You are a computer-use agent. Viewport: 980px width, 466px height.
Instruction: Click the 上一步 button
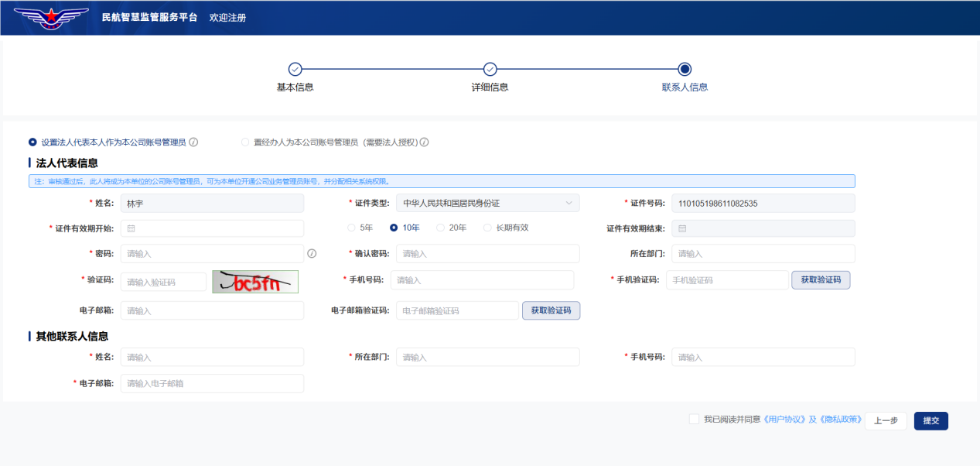pos(885,420)
